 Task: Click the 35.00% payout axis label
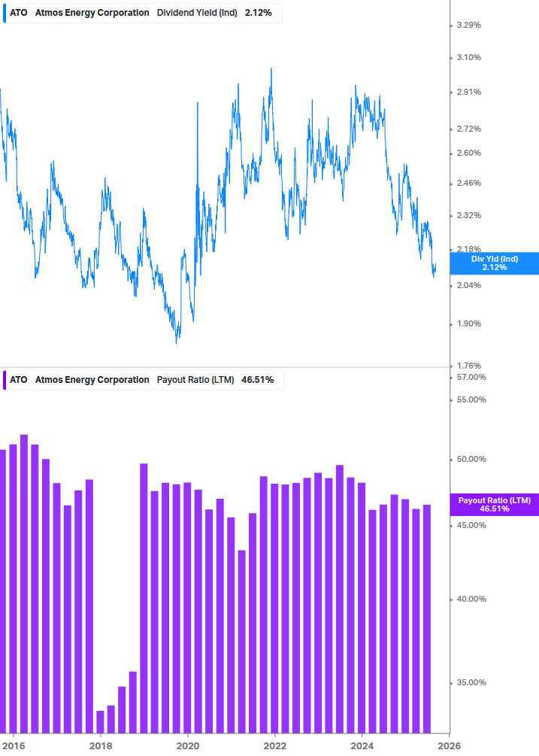[471, 683]
